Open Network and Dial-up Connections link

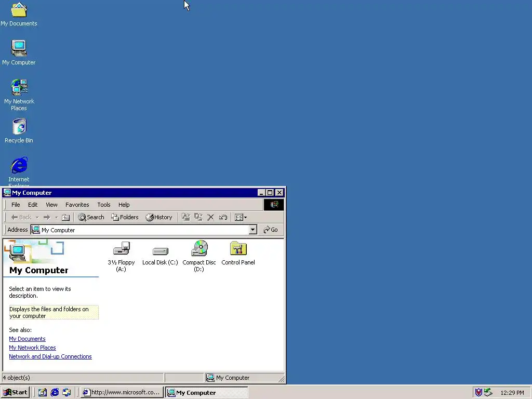50,356
